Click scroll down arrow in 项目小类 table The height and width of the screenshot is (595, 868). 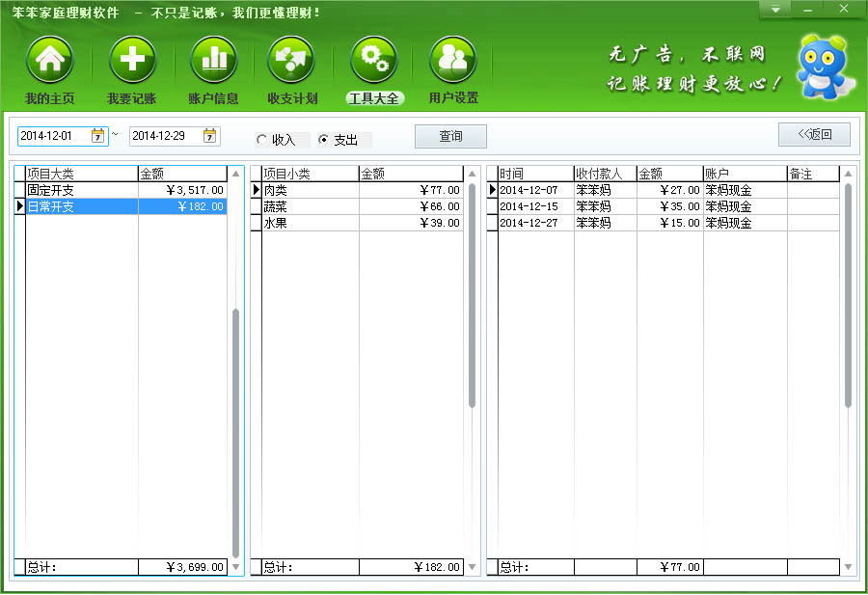[473, 567]
